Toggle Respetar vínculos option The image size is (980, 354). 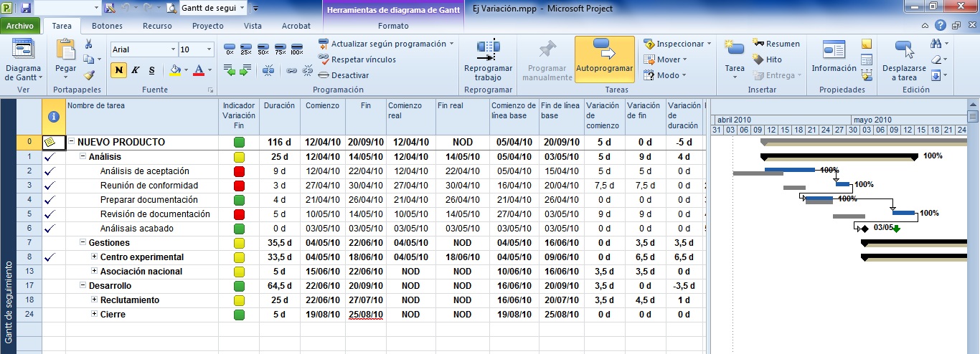[x=357, y=59]
